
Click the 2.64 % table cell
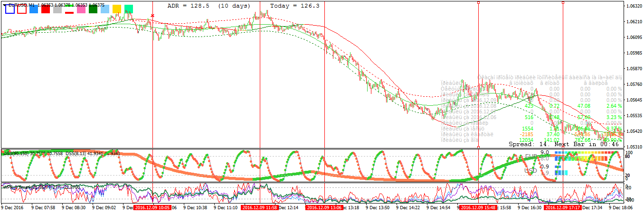coord(614,106)
